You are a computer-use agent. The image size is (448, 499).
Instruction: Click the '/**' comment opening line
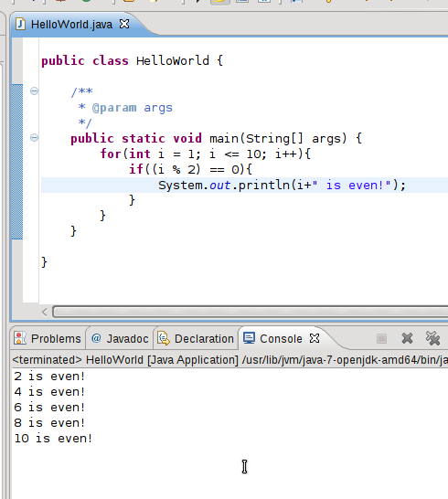(x=82, y=91)
